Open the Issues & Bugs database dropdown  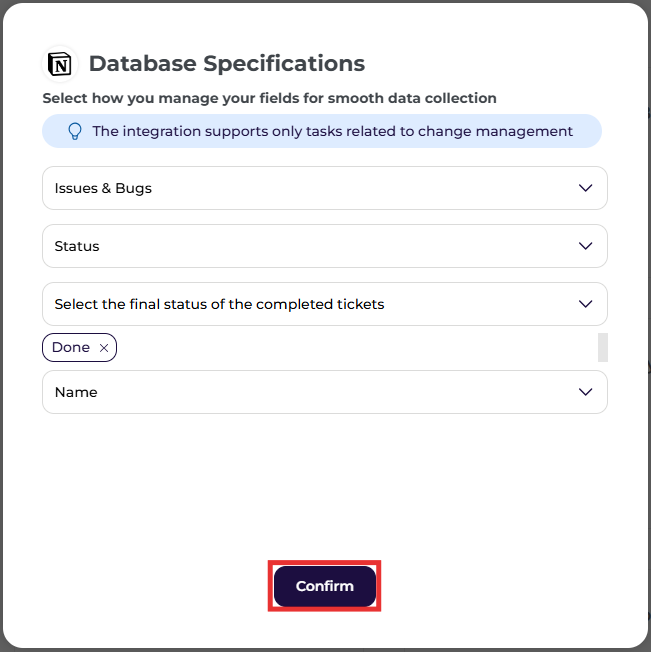coord(325,188)
